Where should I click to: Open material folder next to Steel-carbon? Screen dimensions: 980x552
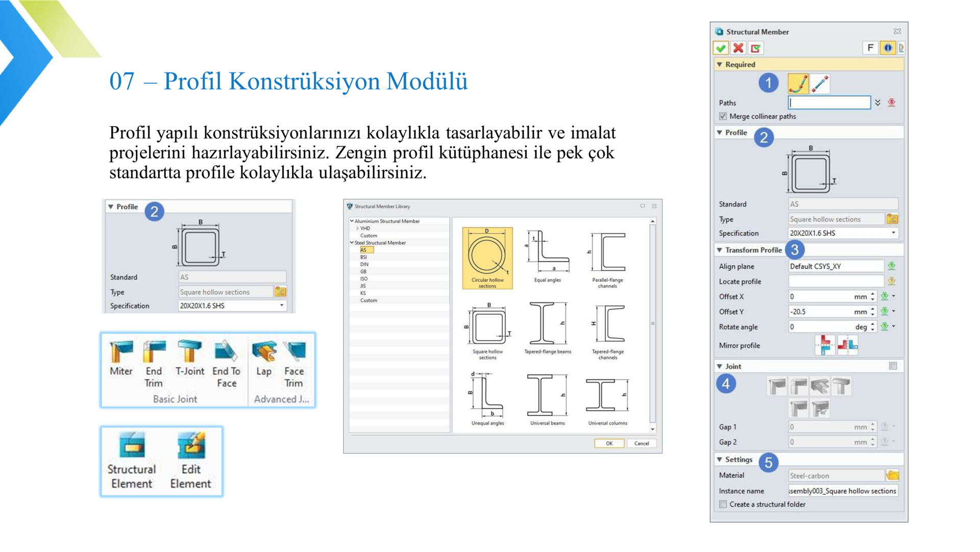[x=892, y=475]
